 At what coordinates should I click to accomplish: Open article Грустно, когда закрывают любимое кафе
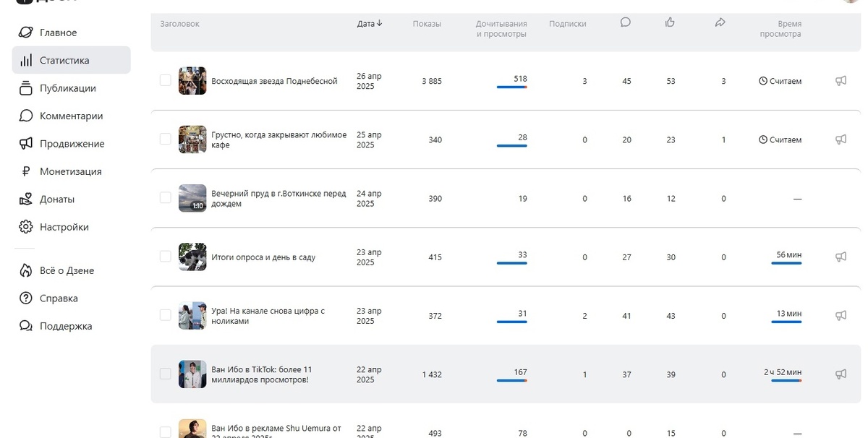click(x=278, y=139)
